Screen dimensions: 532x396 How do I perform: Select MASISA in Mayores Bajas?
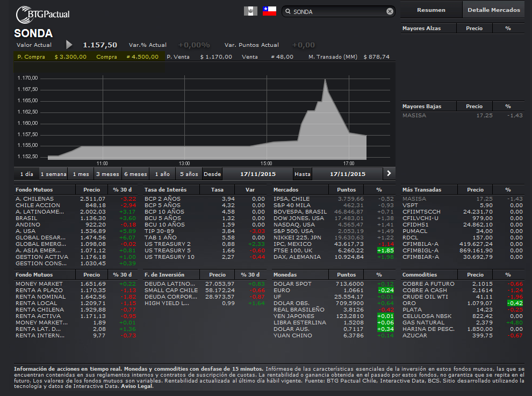414,115
